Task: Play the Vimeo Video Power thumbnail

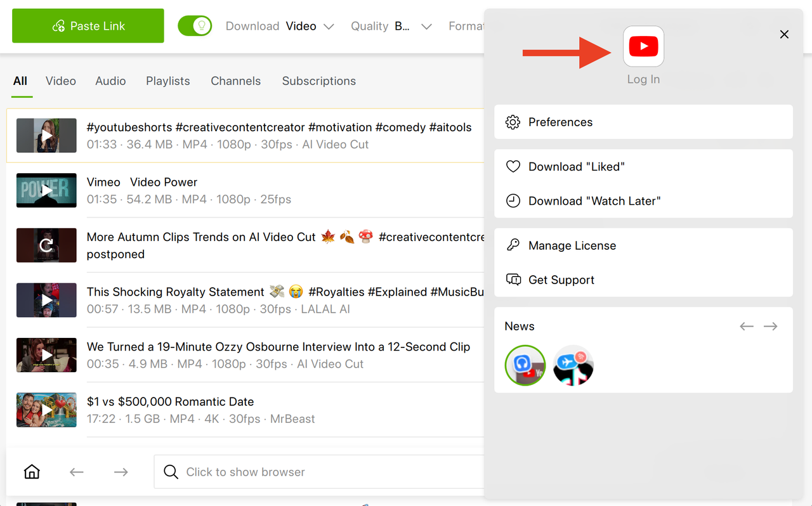Action: pyautogui.click(x=46, y=190)
